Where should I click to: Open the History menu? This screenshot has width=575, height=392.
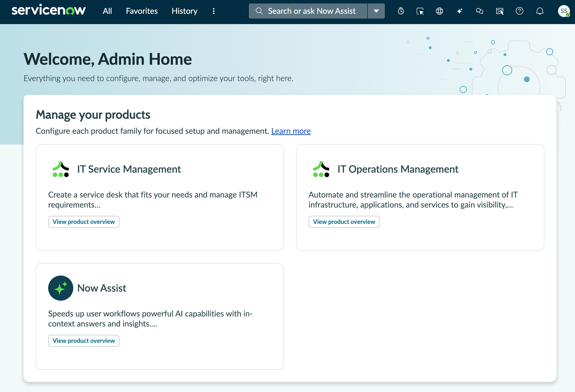(x=184, y=11)
